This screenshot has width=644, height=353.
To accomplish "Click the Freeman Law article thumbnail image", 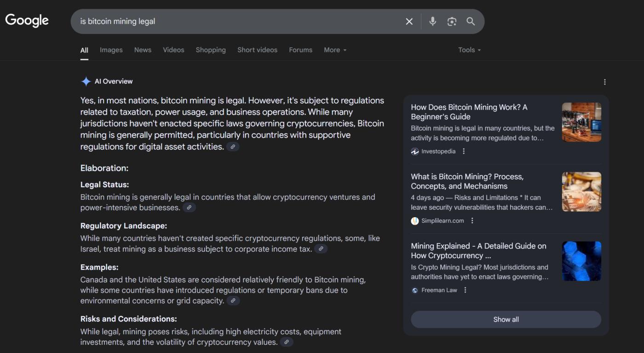I will click(x=581, y=261).
